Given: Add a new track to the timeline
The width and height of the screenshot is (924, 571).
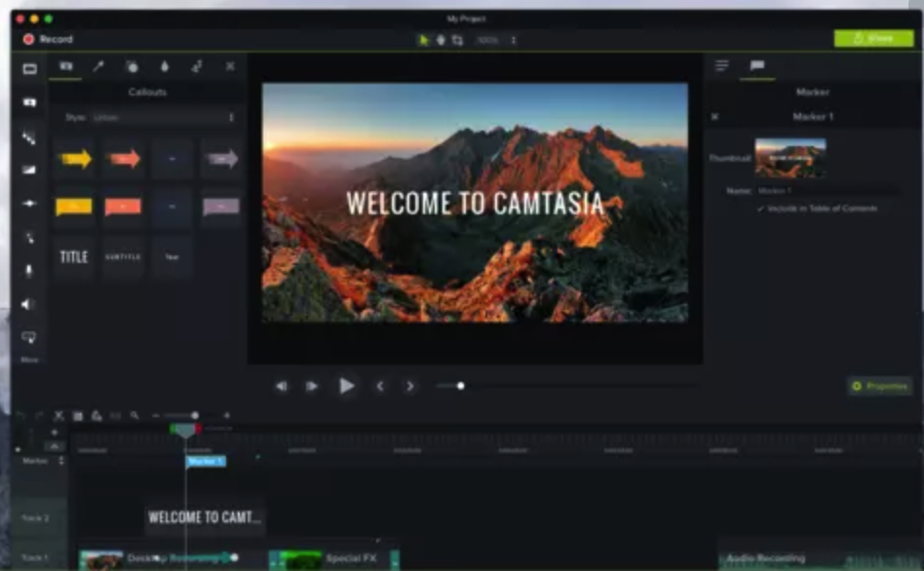Looking at the screenshot, I should coord(55,433).
